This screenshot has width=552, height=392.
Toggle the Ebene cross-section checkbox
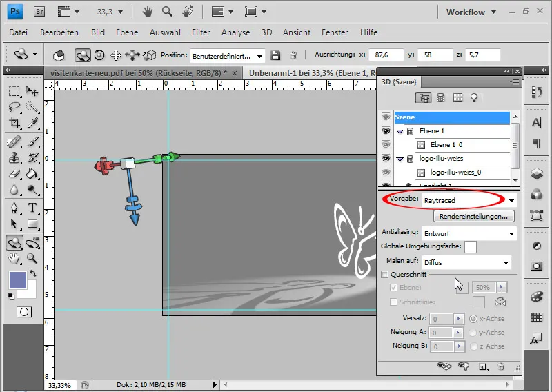click(x=393, y=287)
